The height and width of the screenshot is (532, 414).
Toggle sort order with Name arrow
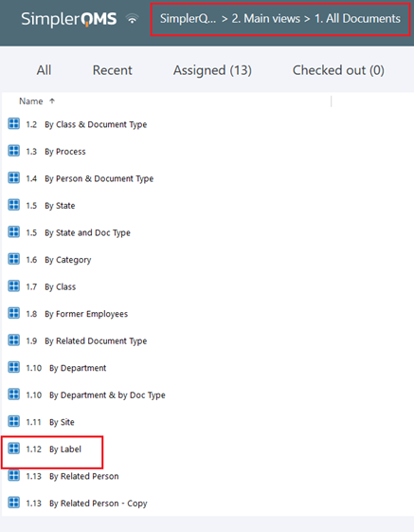(x=52, y=101)
